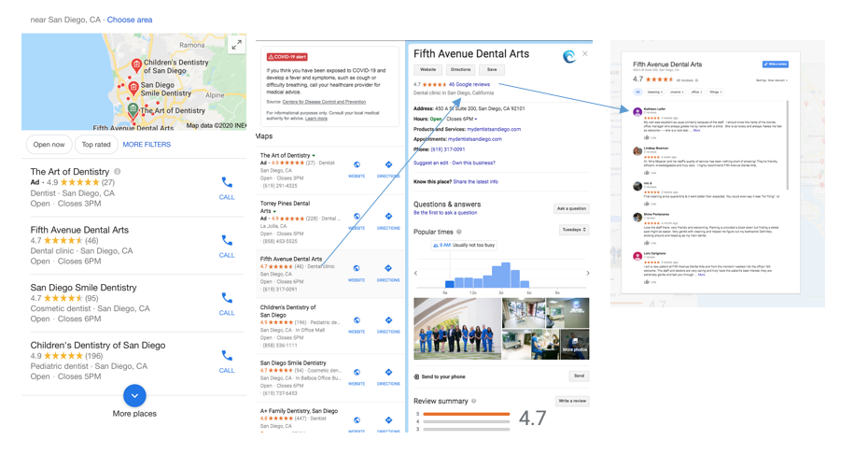Screen dimensions: 868x468
Task: Like Lindsay Bowman's review
Action: coord(650,173)
